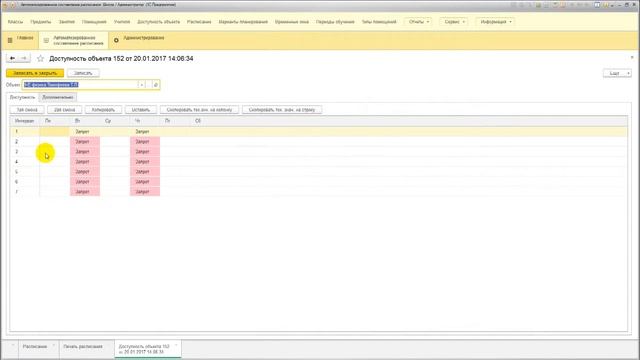Add form to favorites with star icon
640x360 pixels.
coord(40,58)
